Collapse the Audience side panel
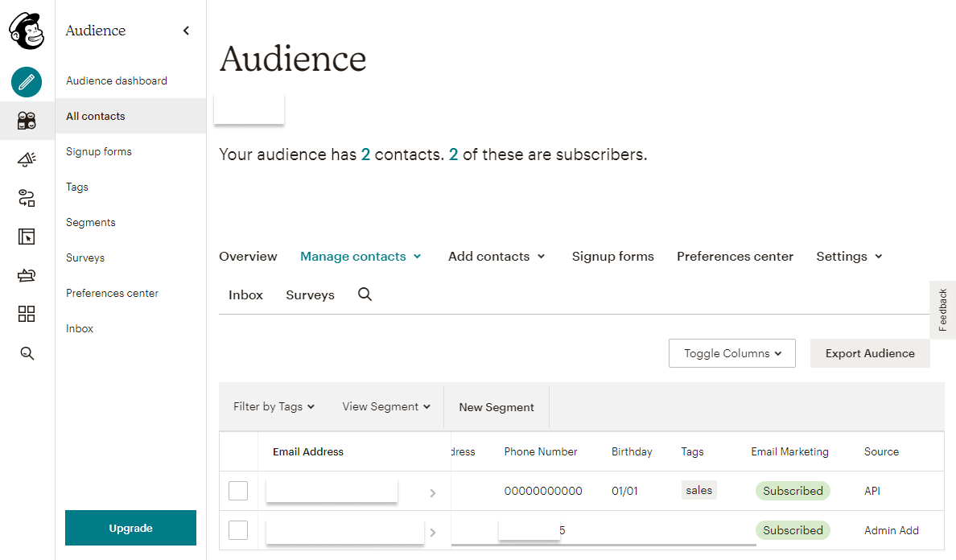This screenshot has height=560, width=956. coord(186,31)
